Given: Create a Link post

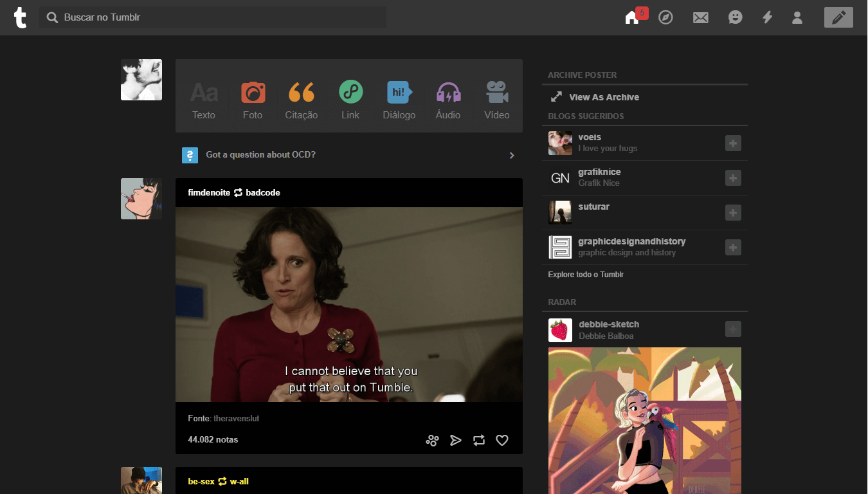Looking at the screenshot, I should pos(350,100).
